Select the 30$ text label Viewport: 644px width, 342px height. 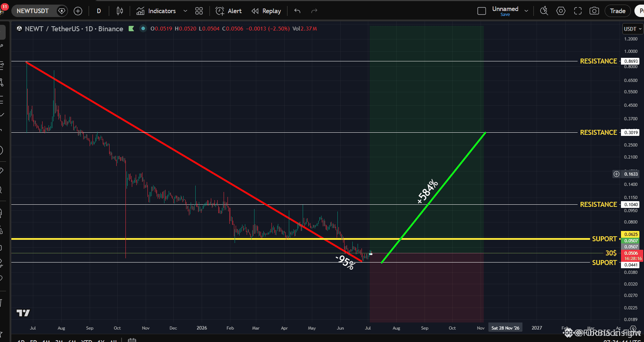click(611, 253)
